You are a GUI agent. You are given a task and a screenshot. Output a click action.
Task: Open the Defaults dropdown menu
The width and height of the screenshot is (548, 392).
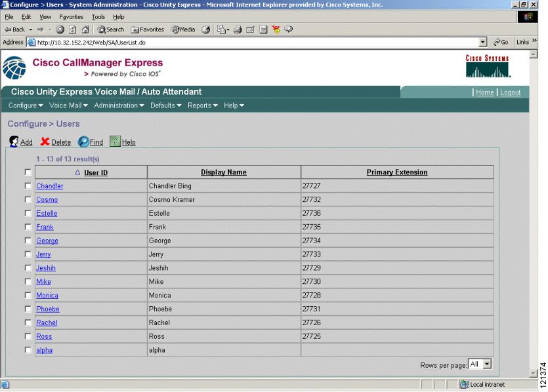point(165,106)
